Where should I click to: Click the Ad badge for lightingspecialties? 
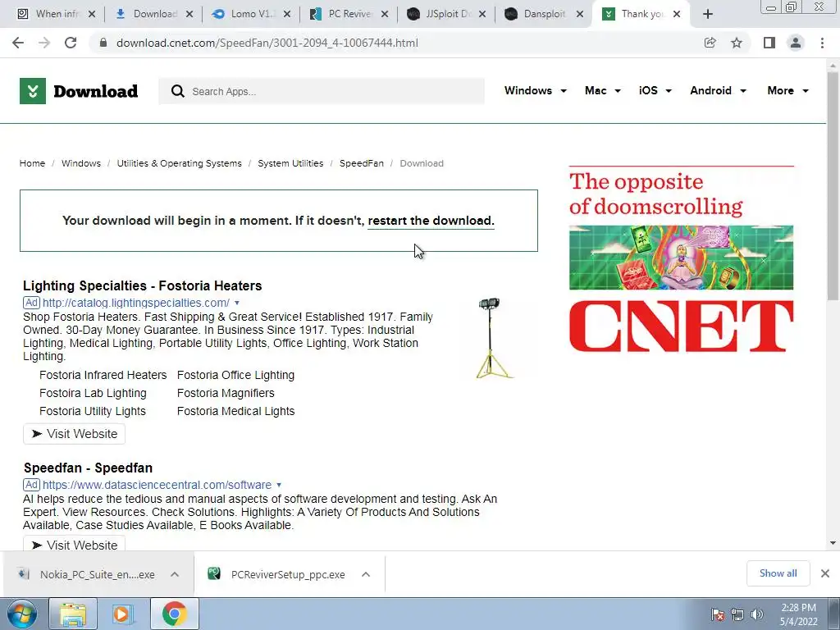(31, 303)
